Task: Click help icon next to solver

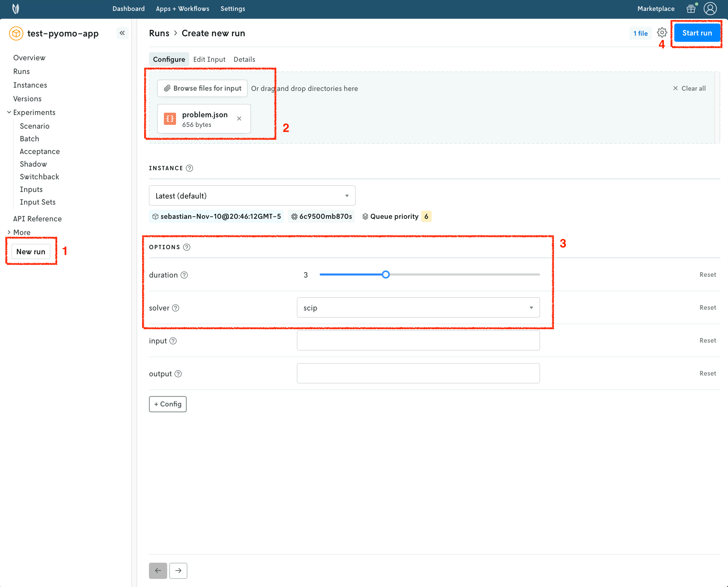Action: (x=176, y=308)
